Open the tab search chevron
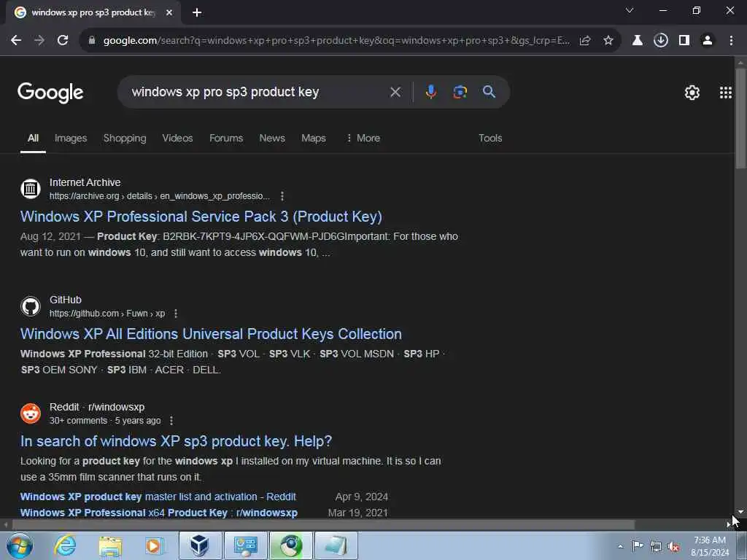Screen dimensions: 747x560 [x=630, y=10]
